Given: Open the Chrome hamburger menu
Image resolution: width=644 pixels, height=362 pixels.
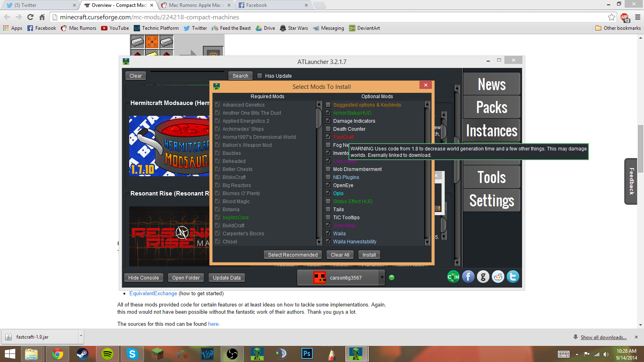Looking at the screenshot, I should tap(638, 17).
